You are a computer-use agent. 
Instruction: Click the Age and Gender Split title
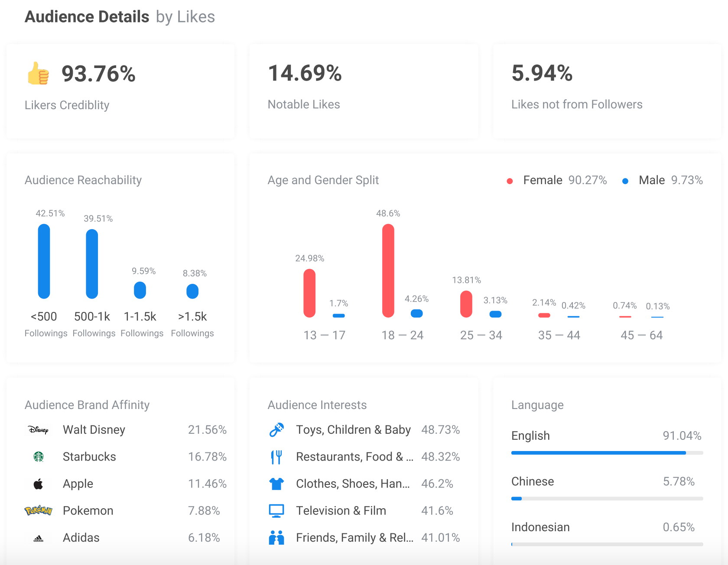(x=323, y=180)
